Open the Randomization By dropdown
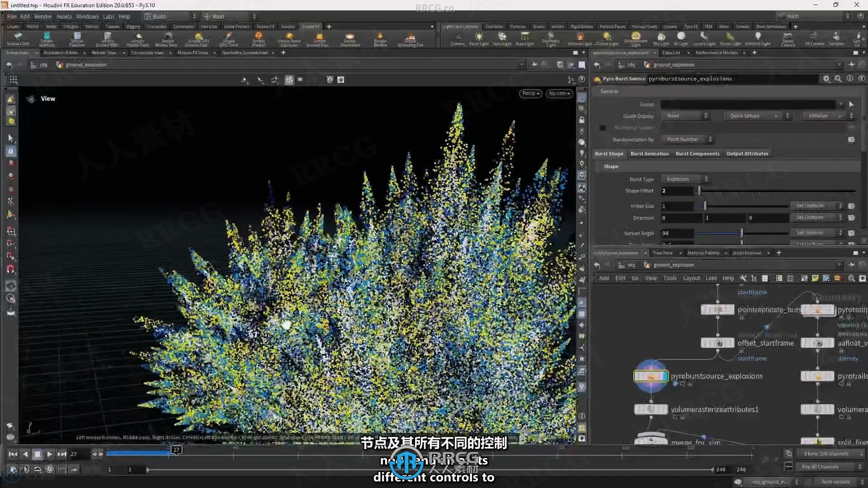Image resolution: width=868 pixels, height=488 pixels. (x=687, y=140)
